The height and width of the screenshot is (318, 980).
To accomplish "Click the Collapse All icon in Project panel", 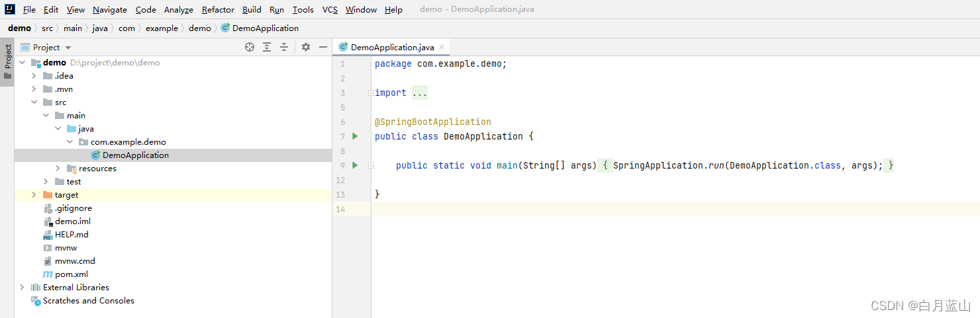I will pos(284,47).
